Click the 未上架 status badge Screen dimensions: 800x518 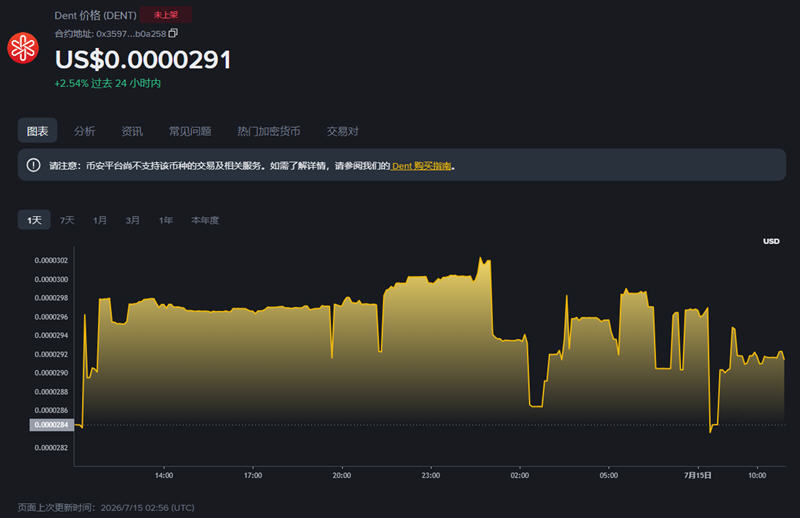pos(166,15)
